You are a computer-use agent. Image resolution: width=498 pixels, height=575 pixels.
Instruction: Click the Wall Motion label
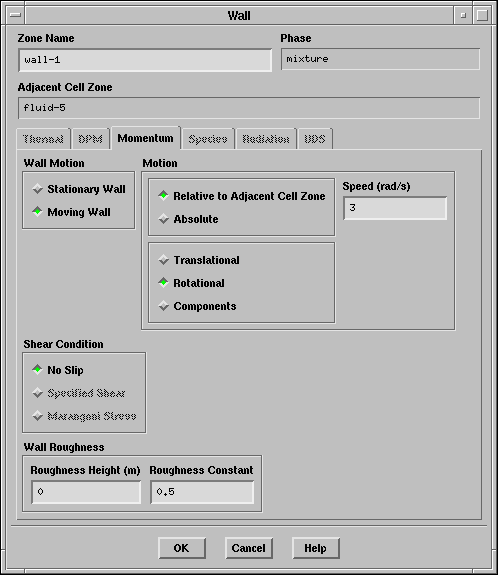54,163
